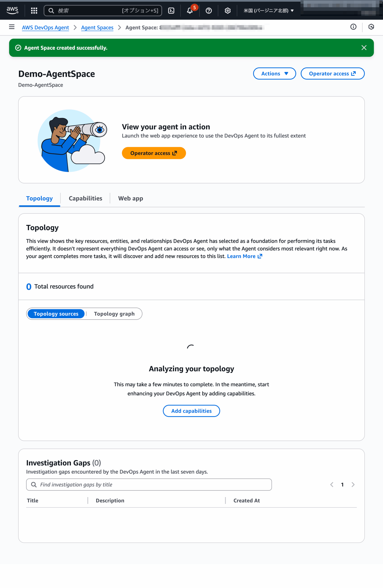Image resolution: width=383 pixels, height=588 pixels.
Task: Open the notifications bell
Action: 190,11
